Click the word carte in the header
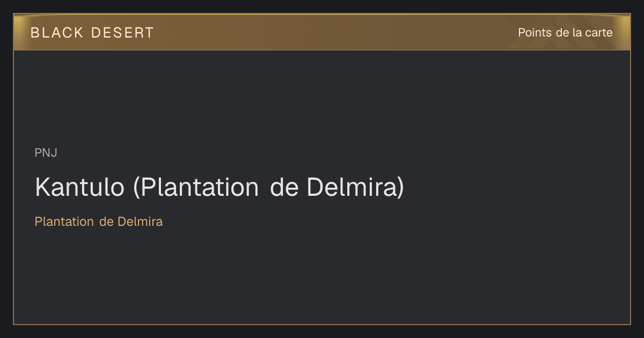 [599, 33]
